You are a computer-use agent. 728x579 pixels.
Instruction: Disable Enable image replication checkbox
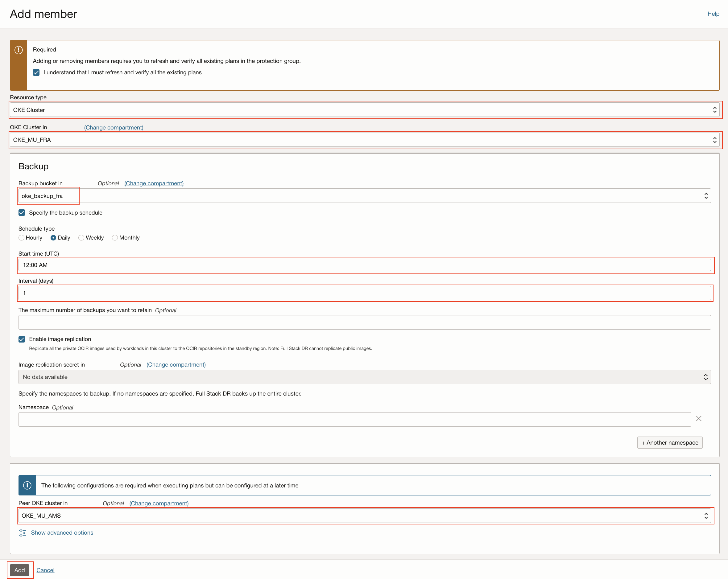(x=22, y=339)
